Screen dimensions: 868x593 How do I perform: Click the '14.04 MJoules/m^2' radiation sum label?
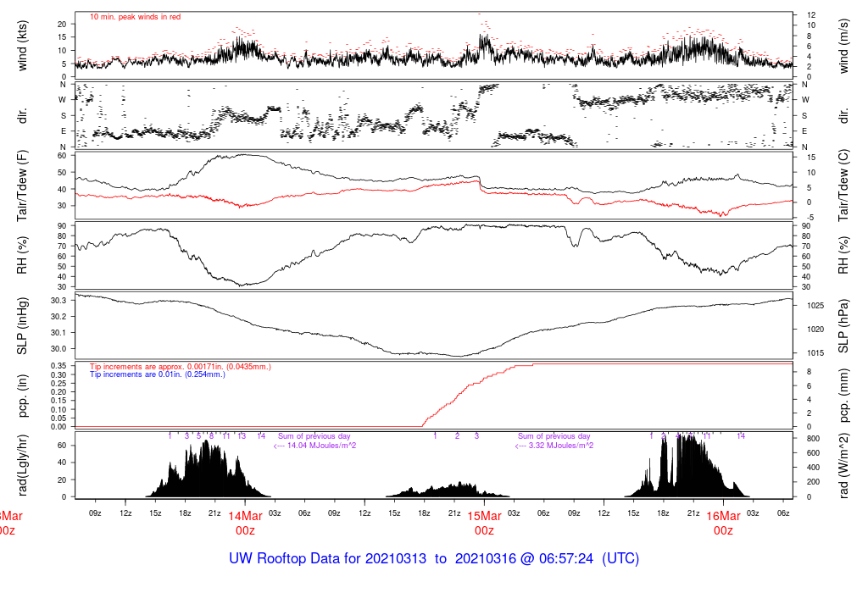315,446
